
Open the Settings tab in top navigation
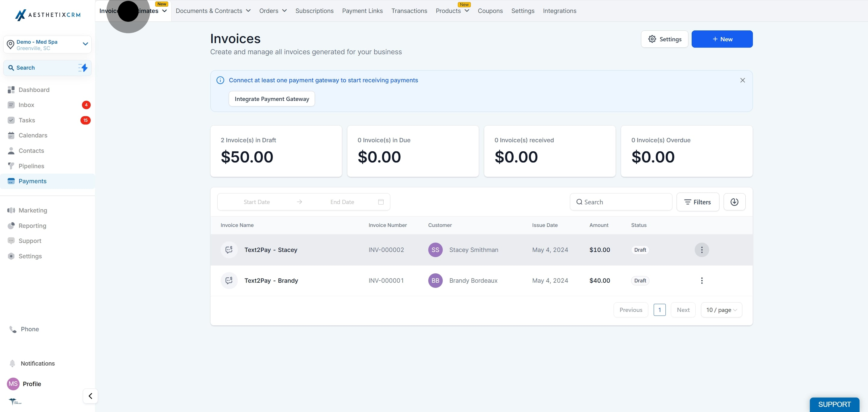pyautogui.click(x=523, y=11)
